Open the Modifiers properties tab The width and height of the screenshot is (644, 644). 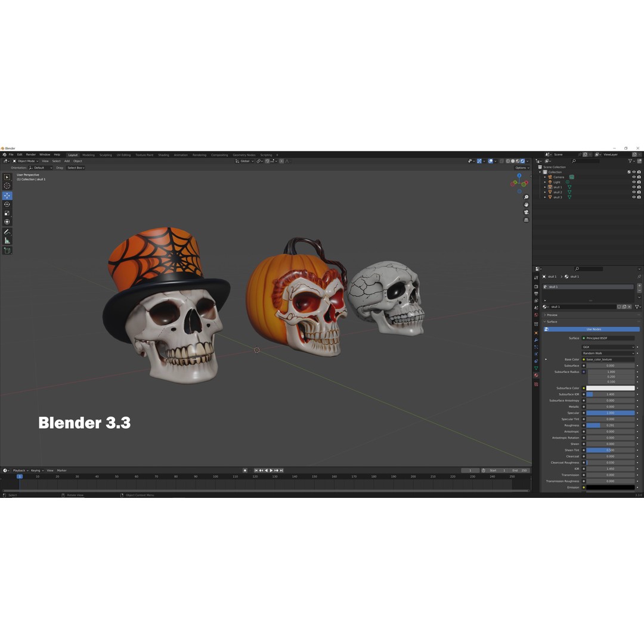[x=536, y=340]
